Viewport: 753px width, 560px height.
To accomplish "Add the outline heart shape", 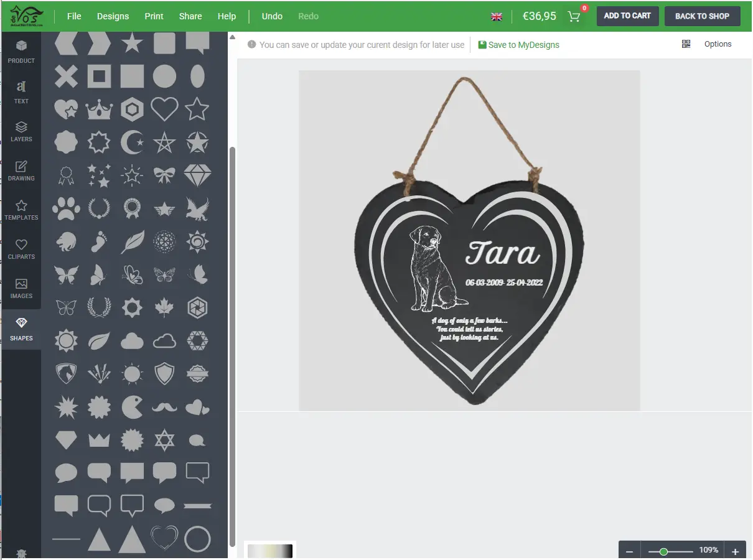I will click(164, 110).
